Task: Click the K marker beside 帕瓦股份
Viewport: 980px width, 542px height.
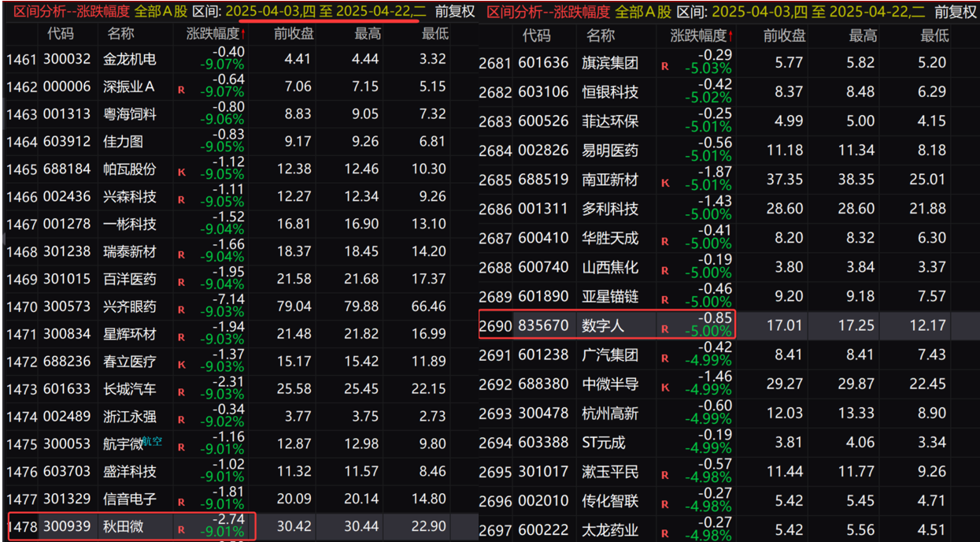Action: point(182,173)
